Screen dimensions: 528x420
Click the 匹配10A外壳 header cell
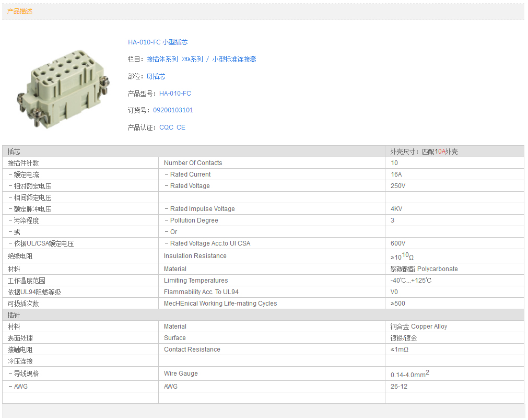pos(424,151)
